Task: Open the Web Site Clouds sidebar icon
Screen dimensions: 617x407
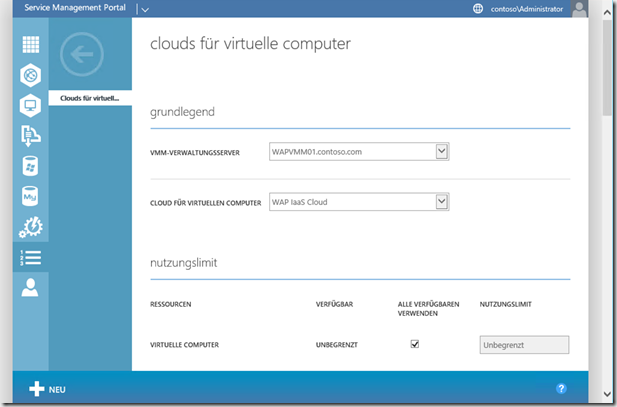Action: (30, 75)
